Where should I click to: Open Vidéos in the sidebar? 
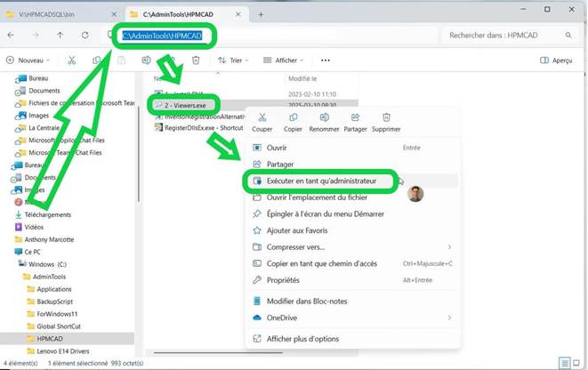click(x=34, y=227)
